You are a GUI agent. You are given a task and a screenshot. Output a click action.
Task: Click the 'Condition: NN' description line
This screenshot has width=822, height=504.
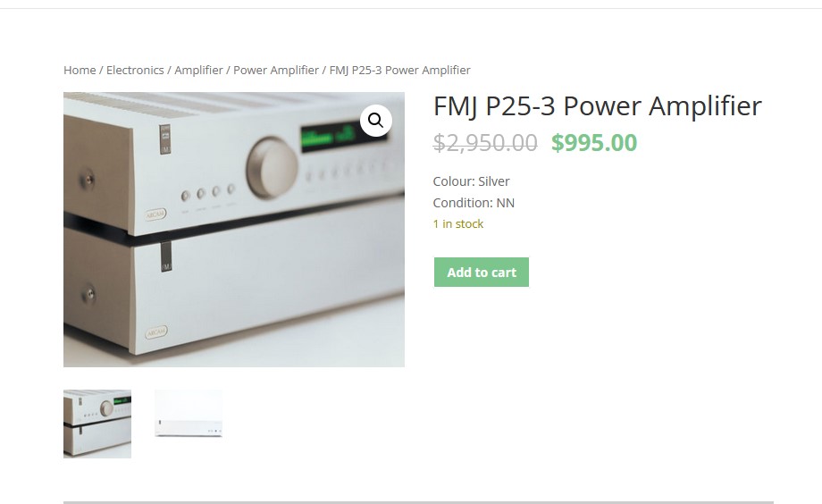pyautogui.click(x=474, y=203)
